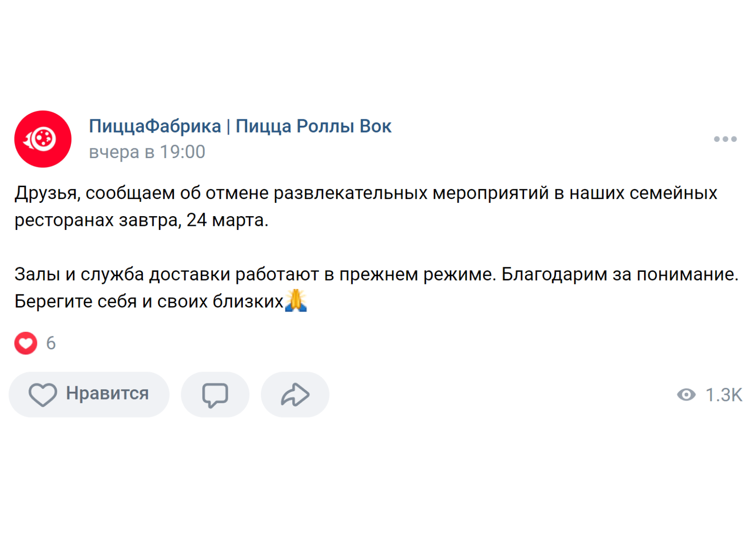This screenshot has width=756, height=547.
Task: Open comments with the speech bubble icon
Action: (215, 394)
